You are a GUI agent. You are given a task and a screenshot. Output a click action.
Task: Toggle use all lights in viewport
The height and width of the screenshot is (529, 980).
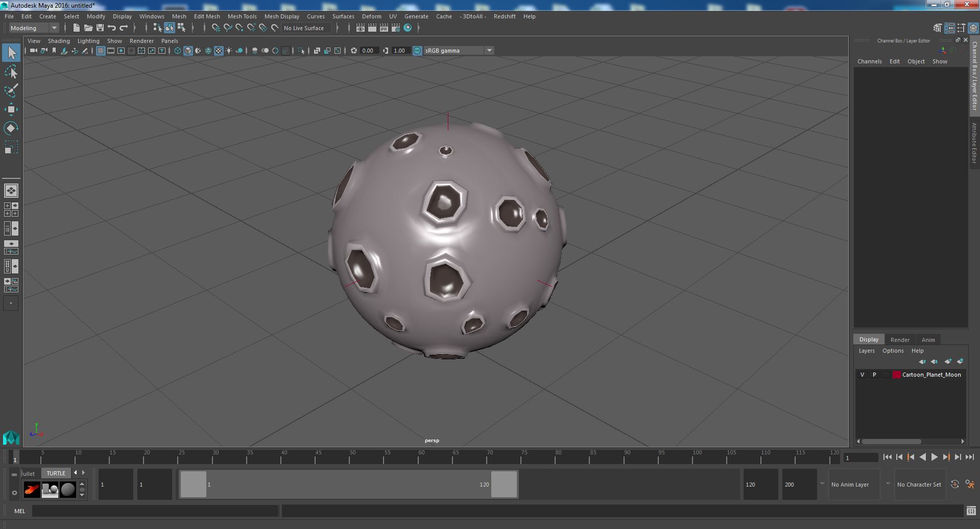click(x=229, y=51)
